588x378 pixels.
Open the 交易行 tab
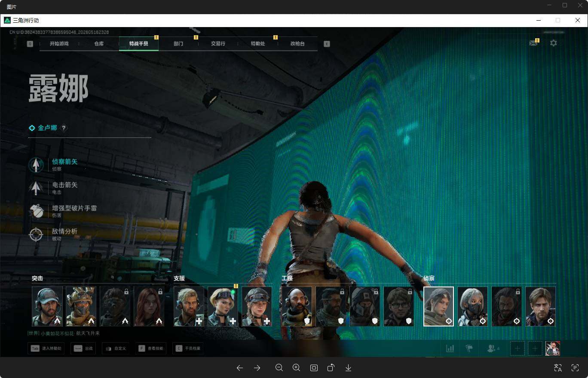tap(218, 44)
